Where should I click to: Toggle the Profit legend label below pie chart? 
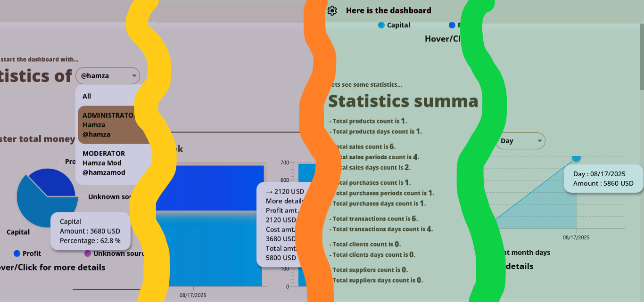tap(32, 253)
